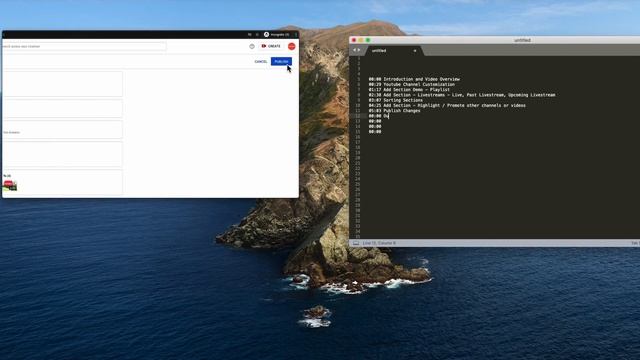Close the untitled tab in Sublime Text
The image size is (640, 360).
(x=415, y=51)
